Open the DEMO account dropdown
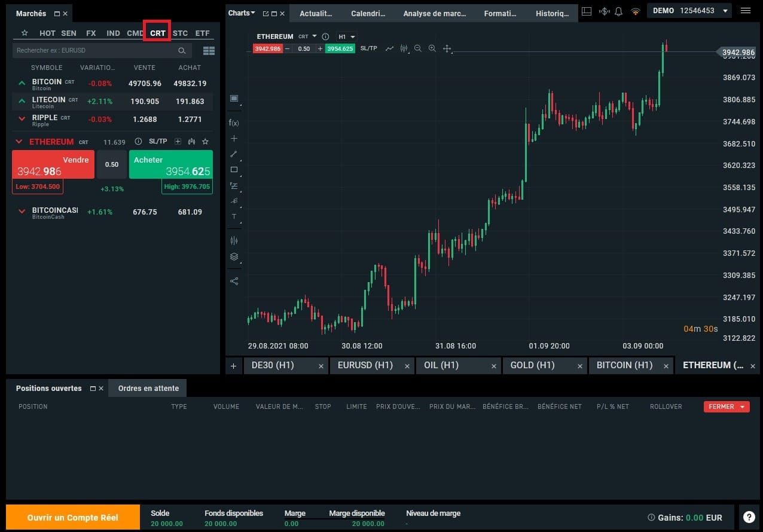Viewport: 763px width, 532px height. tap(690, 11)
